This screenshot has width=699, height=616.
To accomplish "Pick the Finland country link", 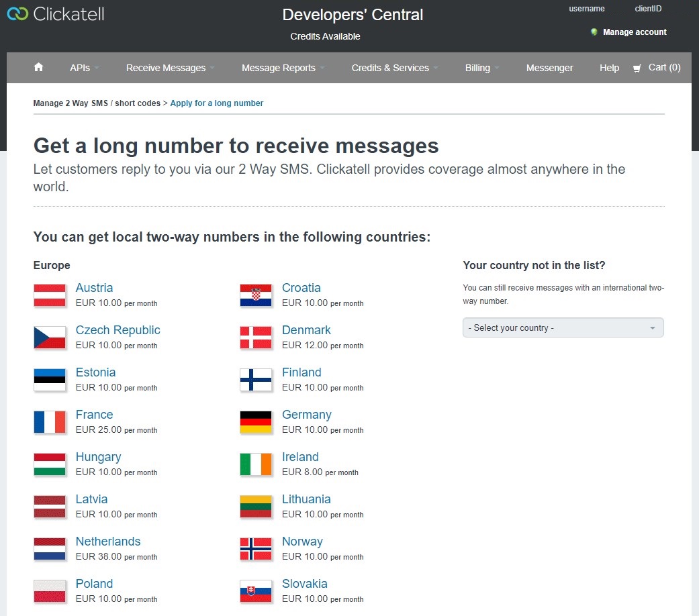I will 301,372.
